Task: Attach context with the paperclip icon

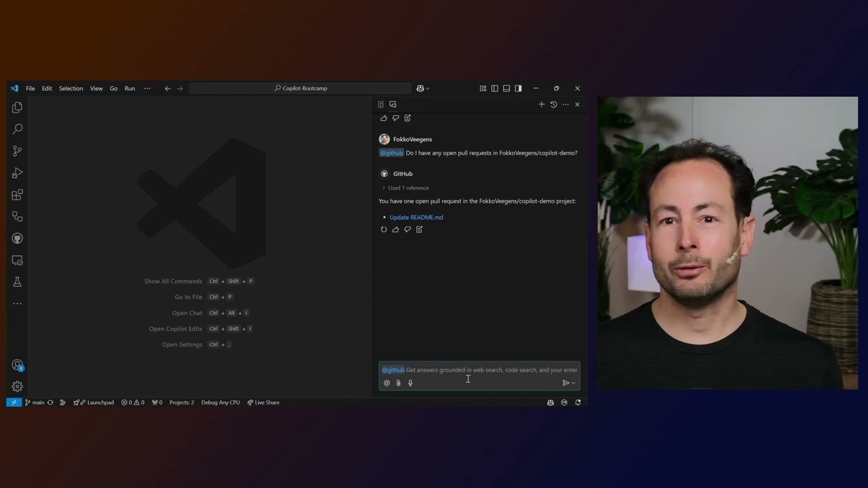Action: coord(399,383)
